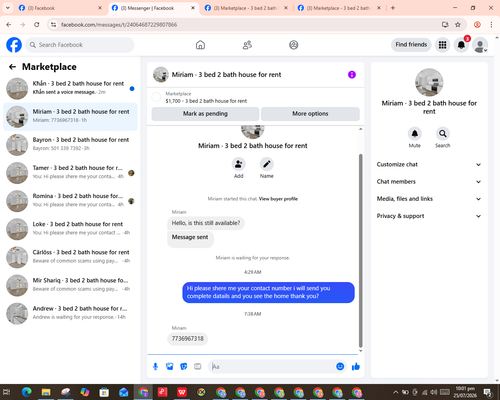Image resolution: width=500 pixels, height=400 pixels.
Task: Switch to the first Facebook tab
Action: 60,8
